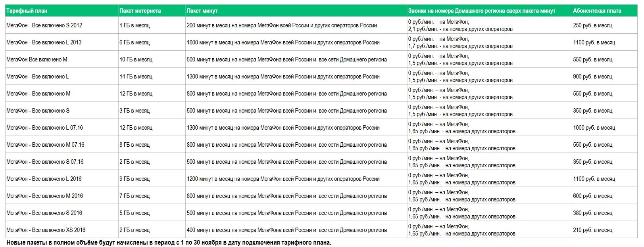Screen dimensions: 644x247
Task: Select 'МегаФон - Все включено S 2016' cell
Action: click(62, 213)
